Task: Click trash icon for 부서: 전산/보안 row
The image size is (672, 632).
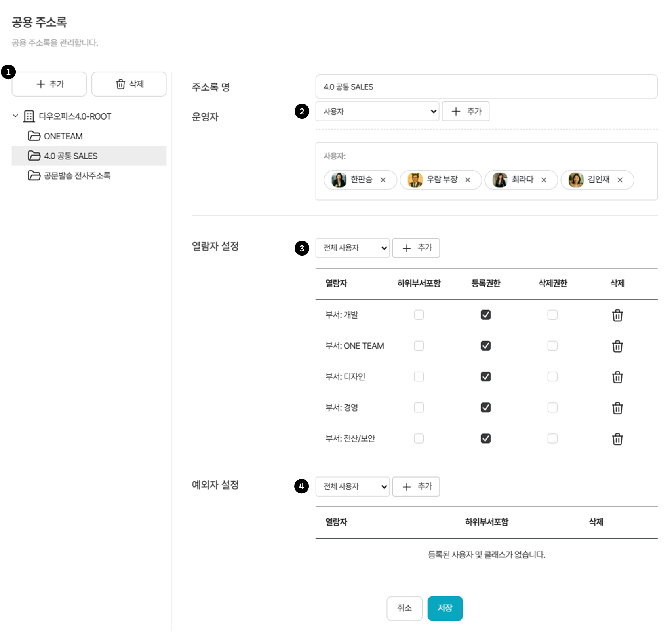Action: tap(617, 439)
